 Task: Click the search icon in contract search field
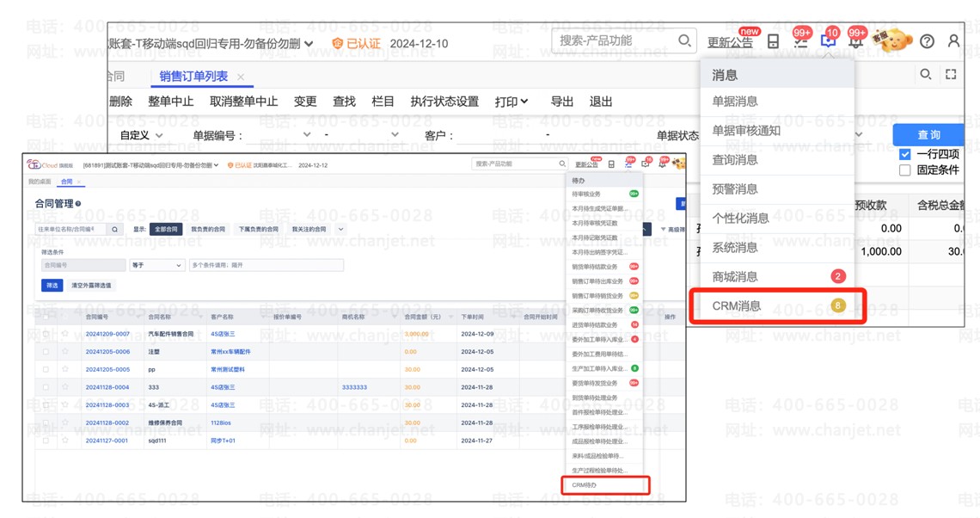pyautogui.click(x=114, y=230)
